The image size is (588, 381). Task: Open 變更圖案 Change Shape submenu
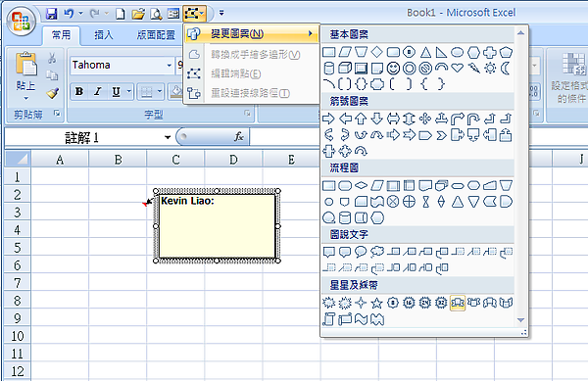tap(251, 33)
